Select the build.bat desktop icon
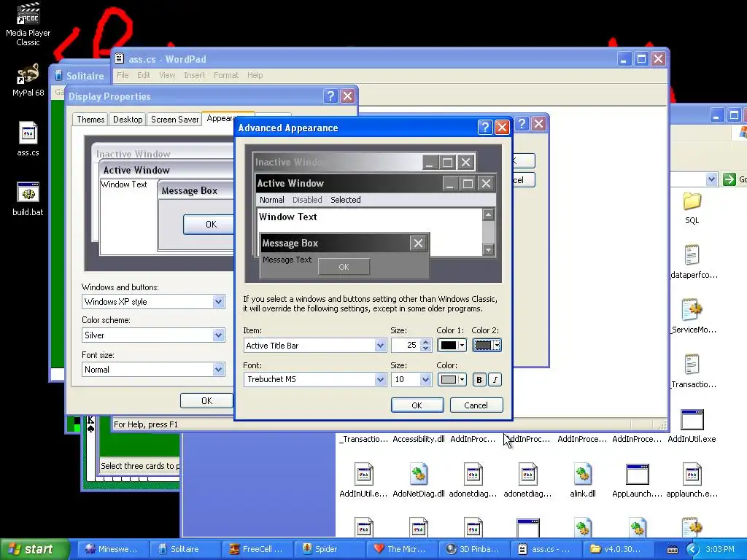 point(28,199)
